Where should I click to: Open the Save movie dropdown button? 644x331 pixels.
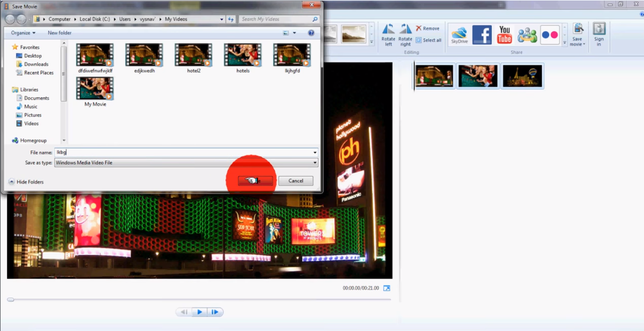coord(577,35)
